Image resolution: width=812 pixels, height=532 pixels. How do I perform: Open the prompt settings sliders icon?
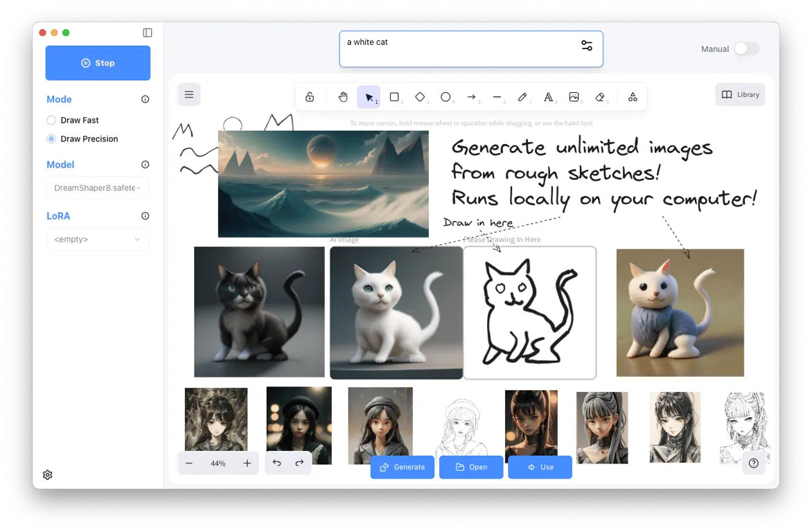pyautogui.click(x=587, y=44)
